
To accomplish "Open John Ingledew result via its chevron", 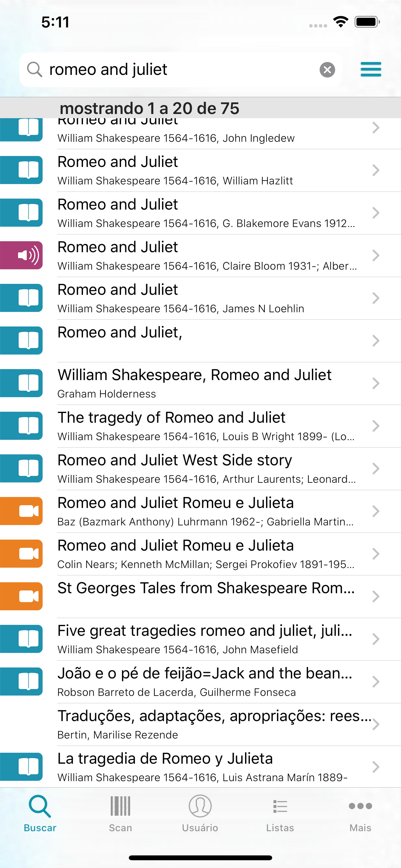I will click(376, 128).
